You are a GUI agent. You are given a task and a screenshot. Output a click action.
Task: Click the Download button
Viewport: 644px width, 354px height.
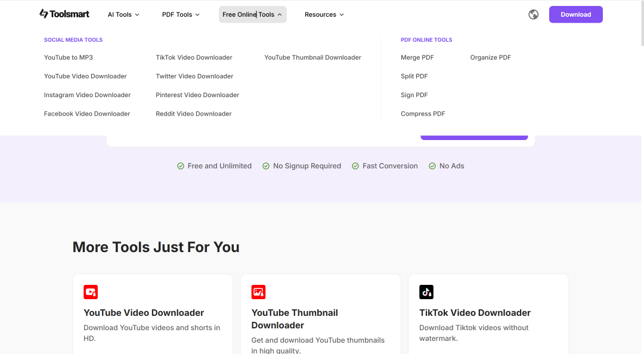tap(576, 14)
